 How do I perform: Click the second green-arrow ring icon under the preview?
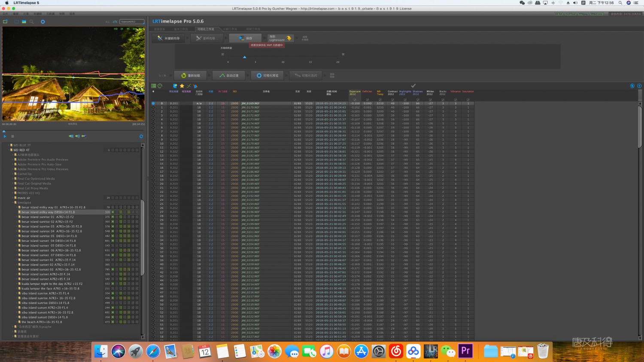(77, 136)
